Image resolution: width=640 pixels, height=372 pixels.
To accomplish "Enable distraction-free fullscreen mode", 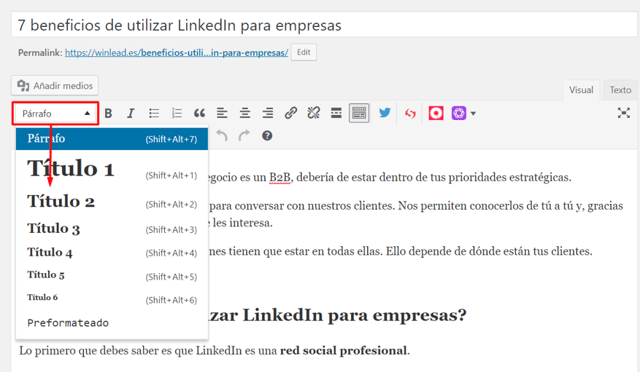I will click(x=624, y=113).
